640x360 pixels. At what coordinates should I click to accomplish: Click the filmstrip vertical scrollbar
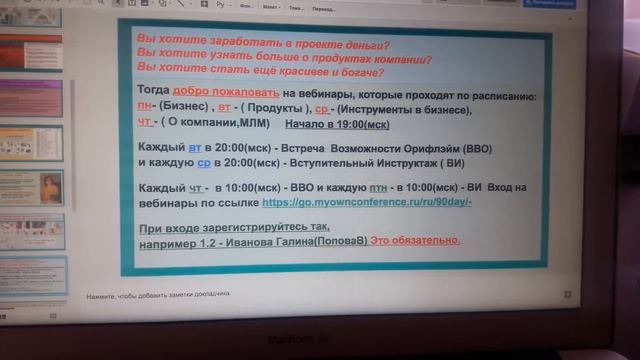(x=73, y=145)
